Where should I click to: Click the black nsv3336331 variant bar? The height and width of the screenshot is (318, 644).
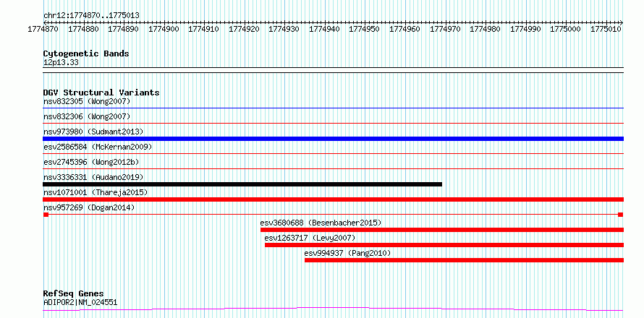tap(242, 184)
